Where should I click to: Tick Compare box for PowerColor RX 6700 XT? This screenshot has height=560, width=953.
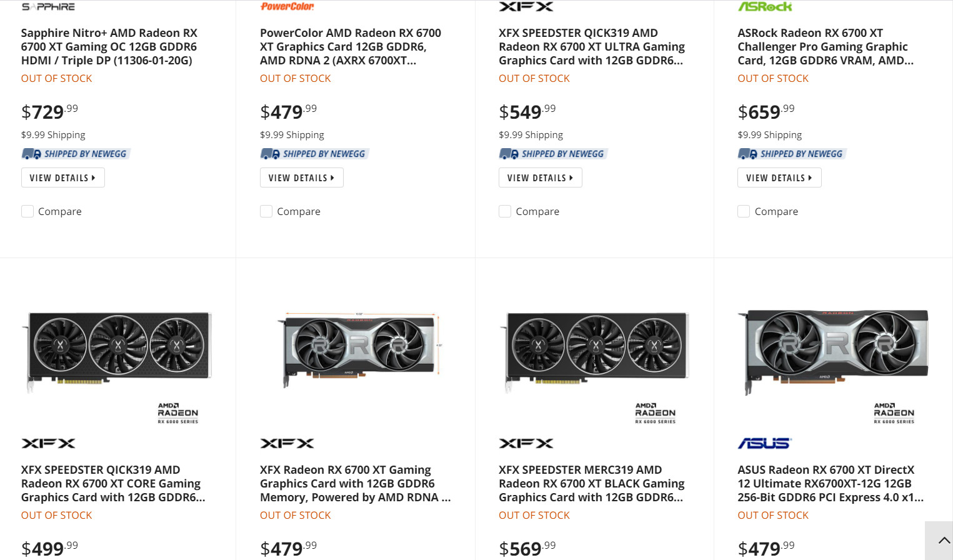click(266, 211)
